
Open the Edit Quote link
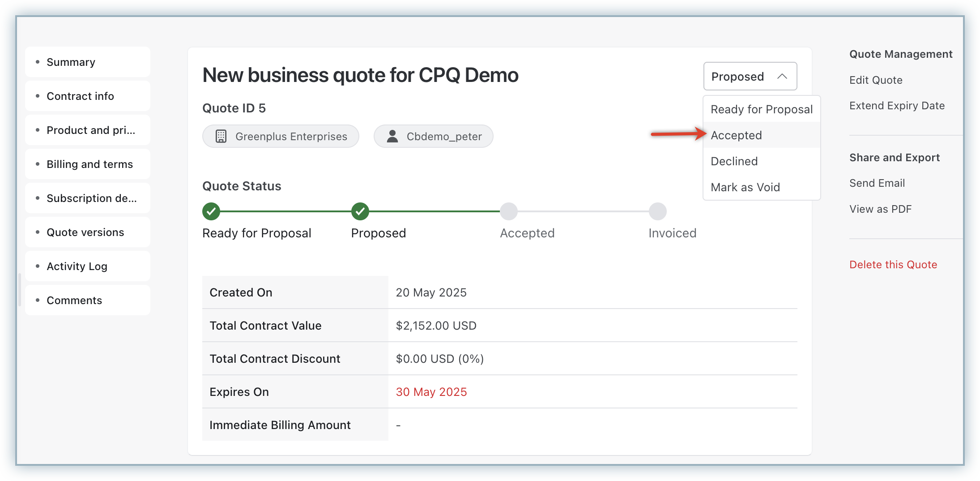click(876, 80)
